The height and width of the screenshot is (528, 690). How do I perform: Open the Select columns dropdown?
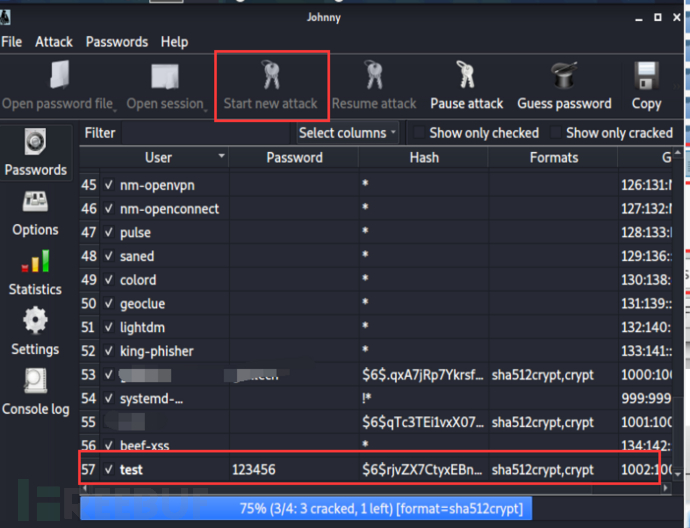[347, 133]
